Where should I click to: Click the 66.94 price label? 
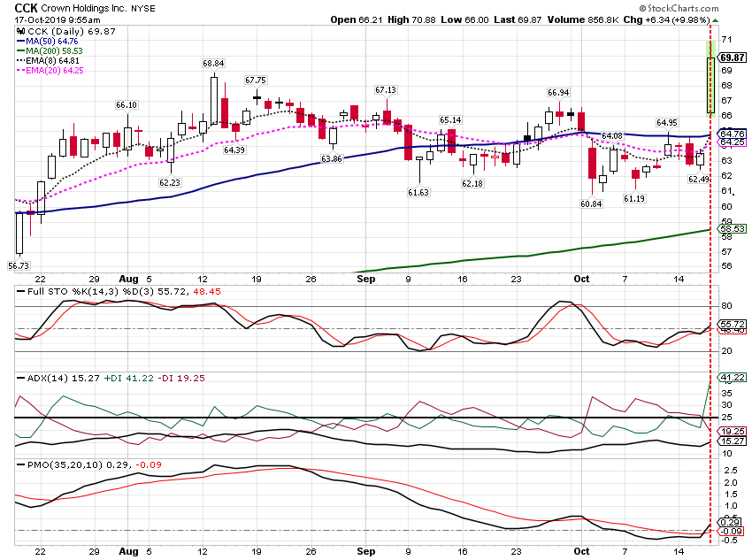558,93
